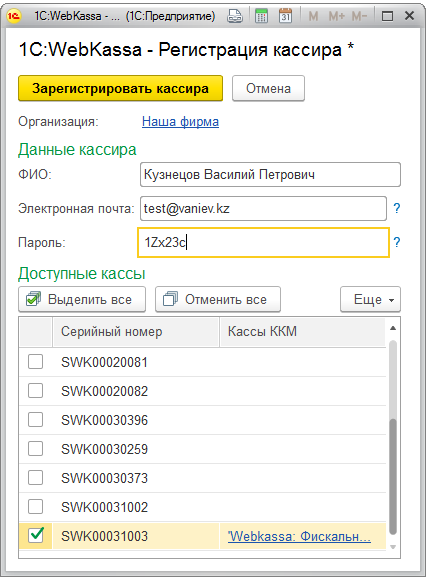The image size is (426, 578).
Task: Select the SWK00030259 serial number cell
Action: tap(136, 449)
